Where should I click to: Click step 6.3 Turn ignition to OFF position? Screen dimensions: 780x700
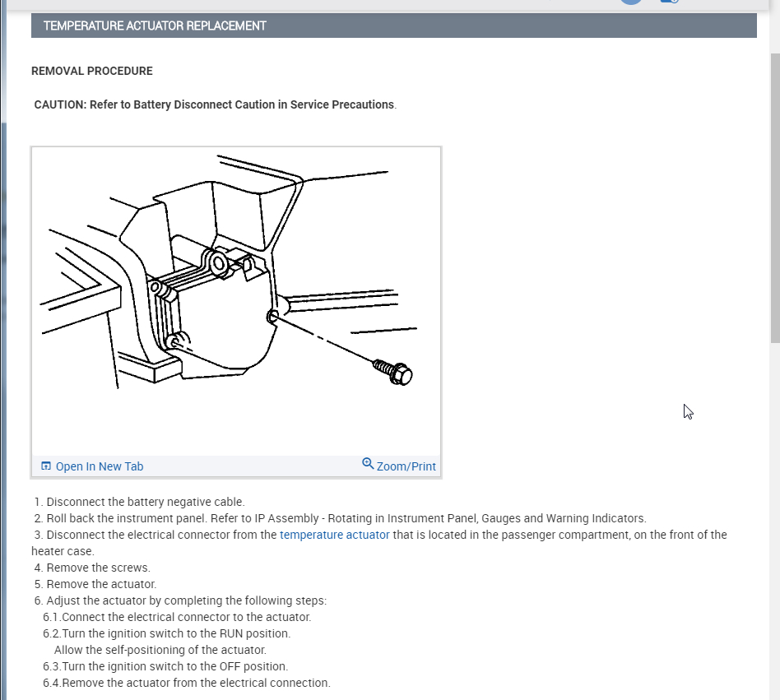165,666
